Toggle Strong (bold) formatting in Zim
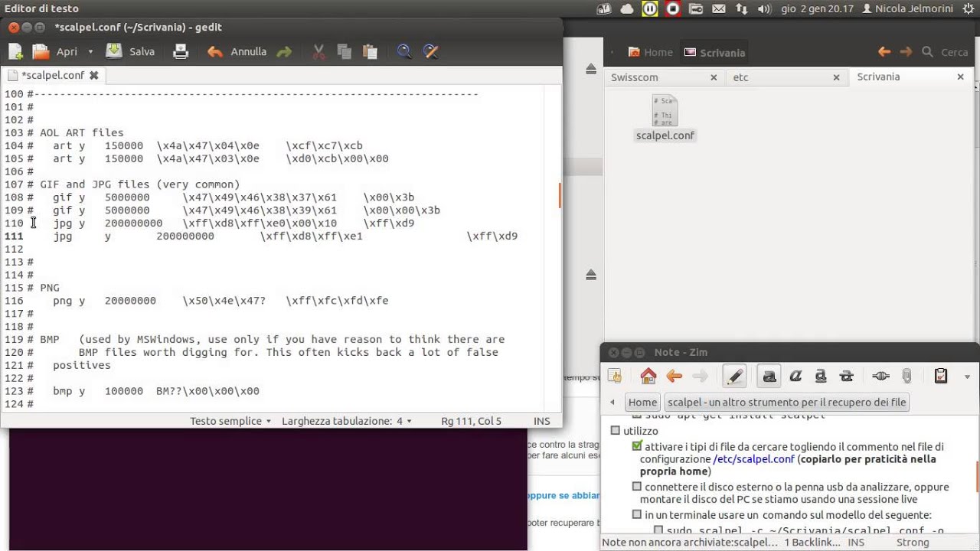Viewport: 980px width, 551px height. (x=769, y=376)
